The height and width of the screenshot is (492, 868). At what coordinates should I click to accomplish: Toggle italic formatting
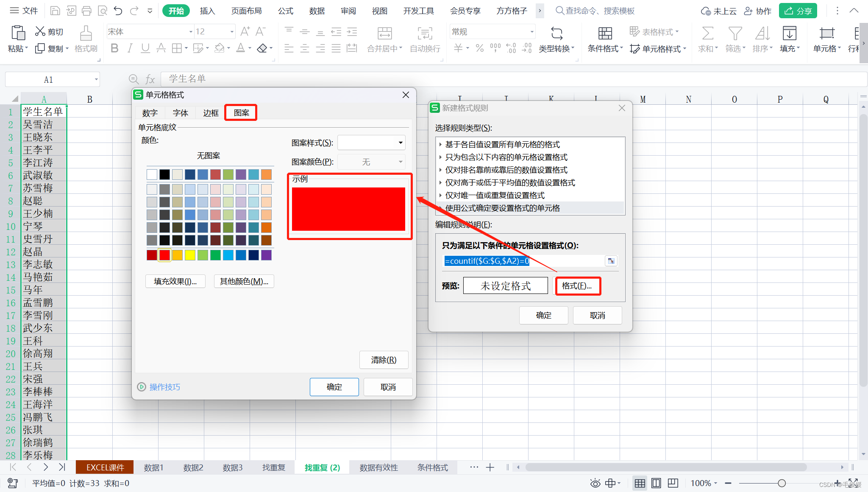[x=129, y=48]
